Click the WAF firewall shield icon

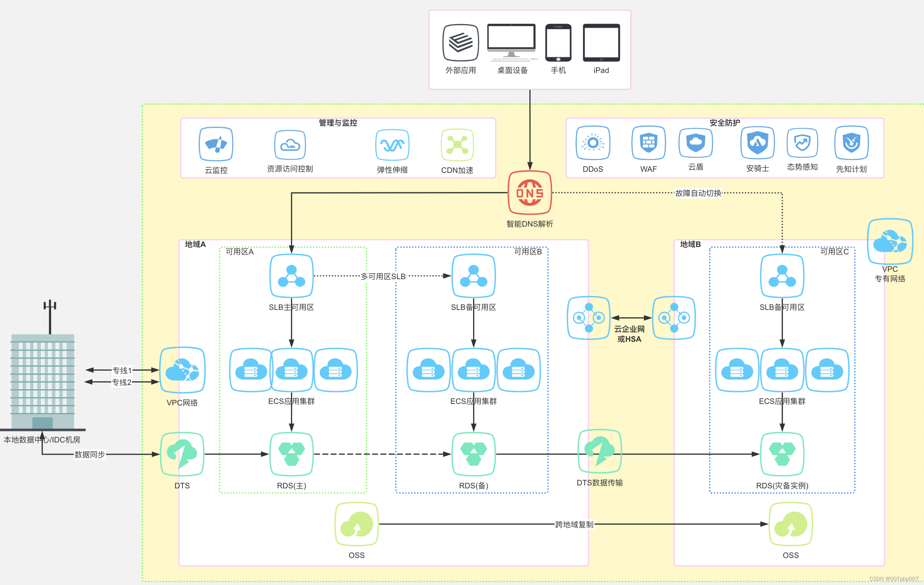click(649, 143)
